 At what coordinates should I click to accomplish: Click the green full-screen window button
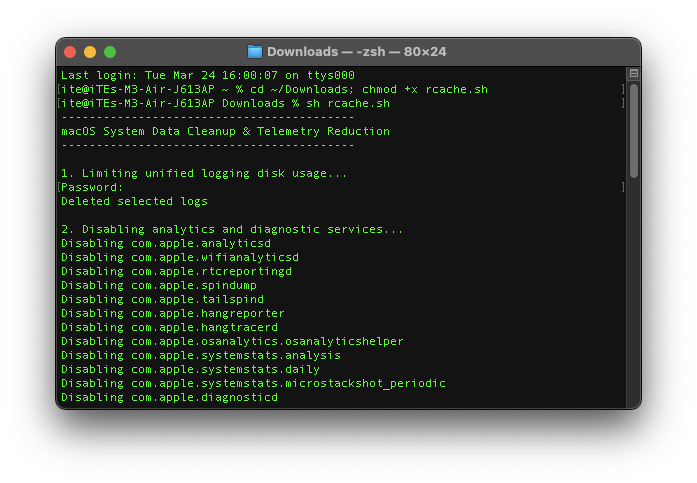coord(110,52)
